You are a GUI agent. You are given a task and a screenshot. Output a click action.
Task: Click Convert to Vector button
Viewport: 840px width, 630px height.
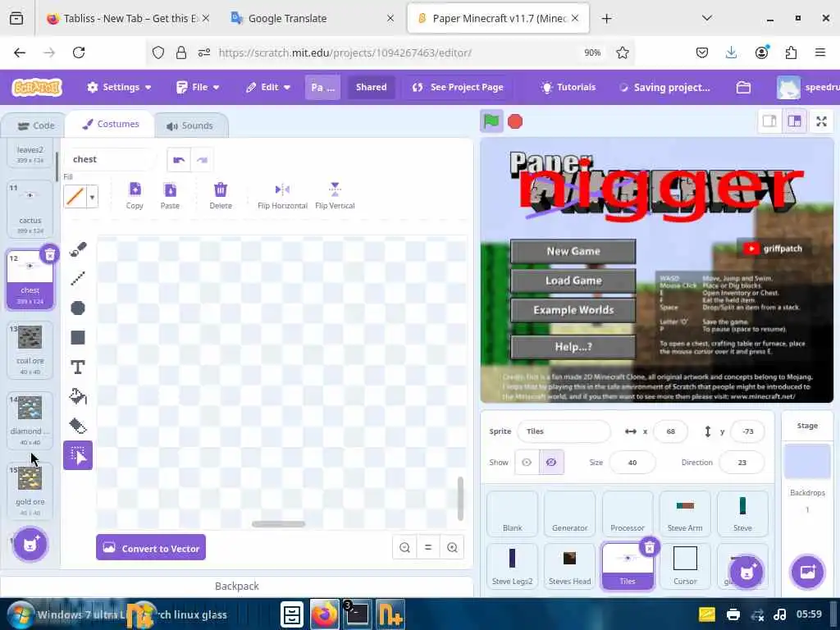pos(151,547)
